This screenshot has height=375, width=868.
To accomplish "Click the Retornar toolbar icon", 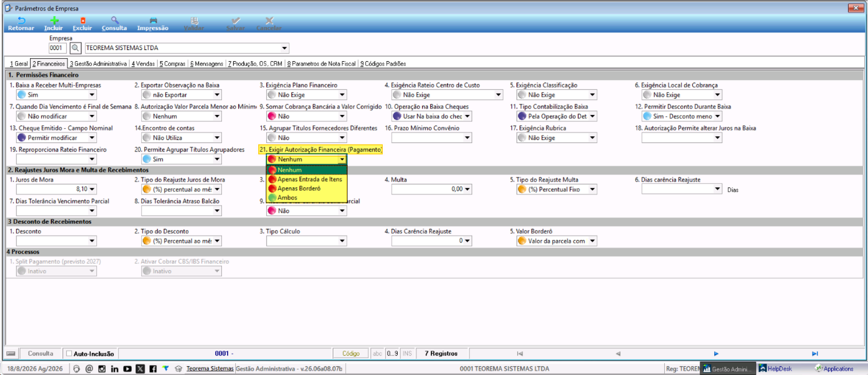I will [x=21, y=24].
